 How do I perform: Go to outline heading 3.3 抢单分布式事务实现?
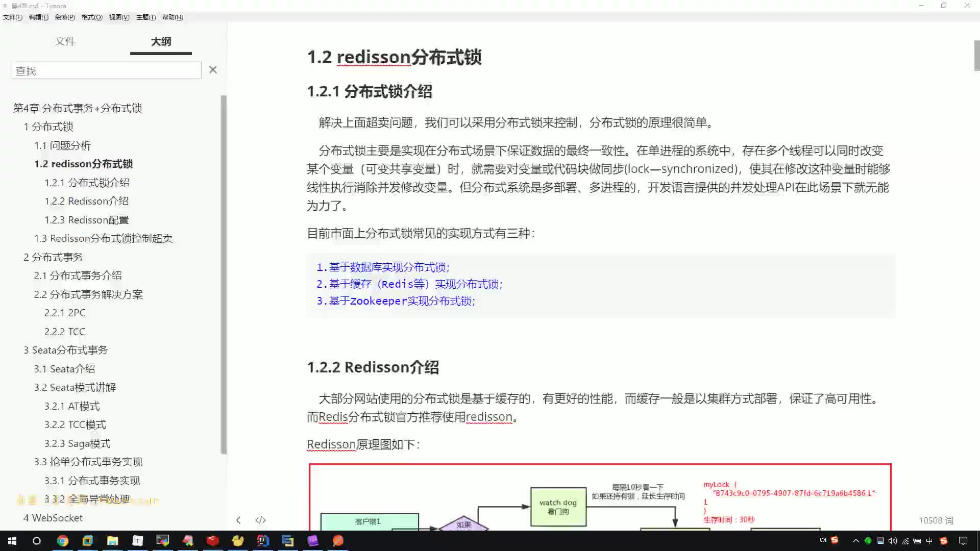tap(88, 462)
